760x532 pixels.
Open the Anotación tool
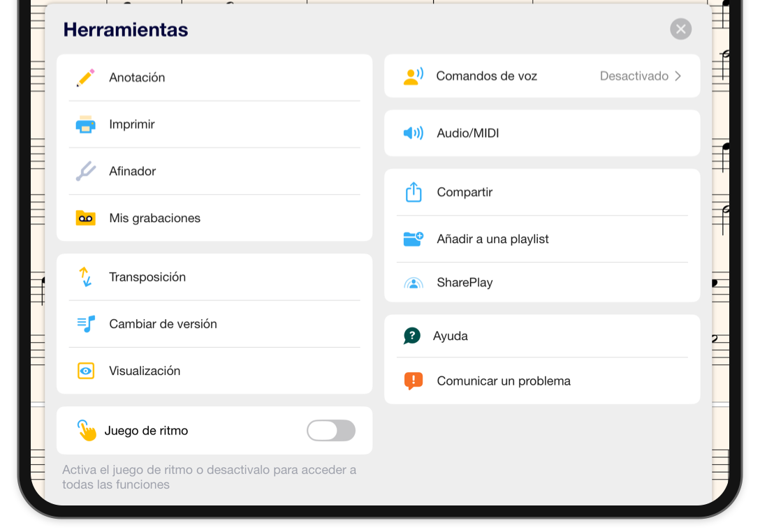coord(214,77)
